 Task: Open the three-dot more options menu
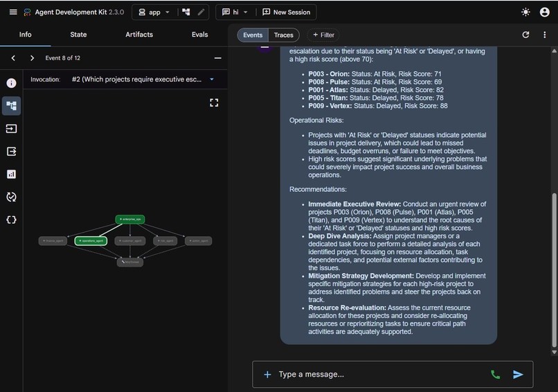(544, 35)
